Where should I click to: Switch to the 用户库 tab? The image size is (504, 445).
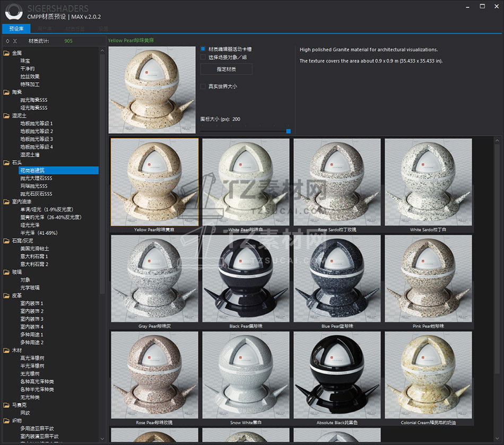tap(45, 29)
